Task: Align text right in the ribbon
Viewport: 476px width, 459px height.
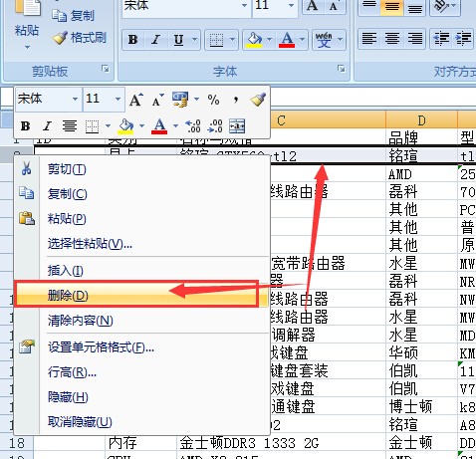Action: coord(415,38)
